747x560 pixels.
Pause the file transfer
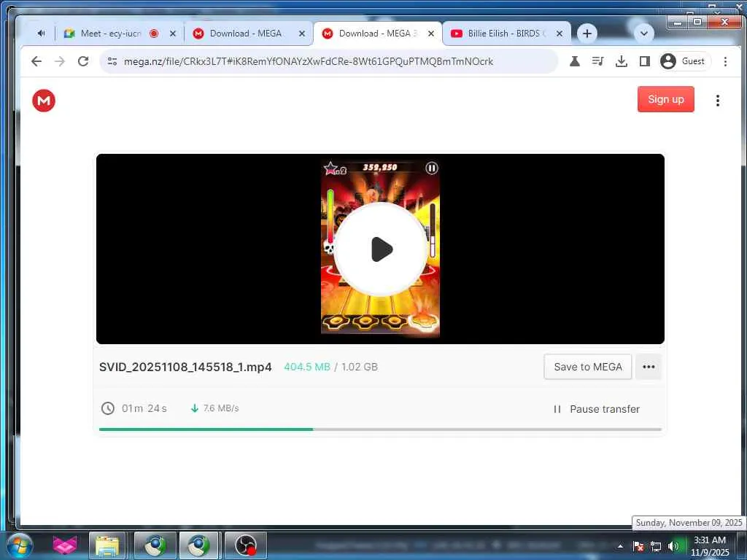(597, 409)
